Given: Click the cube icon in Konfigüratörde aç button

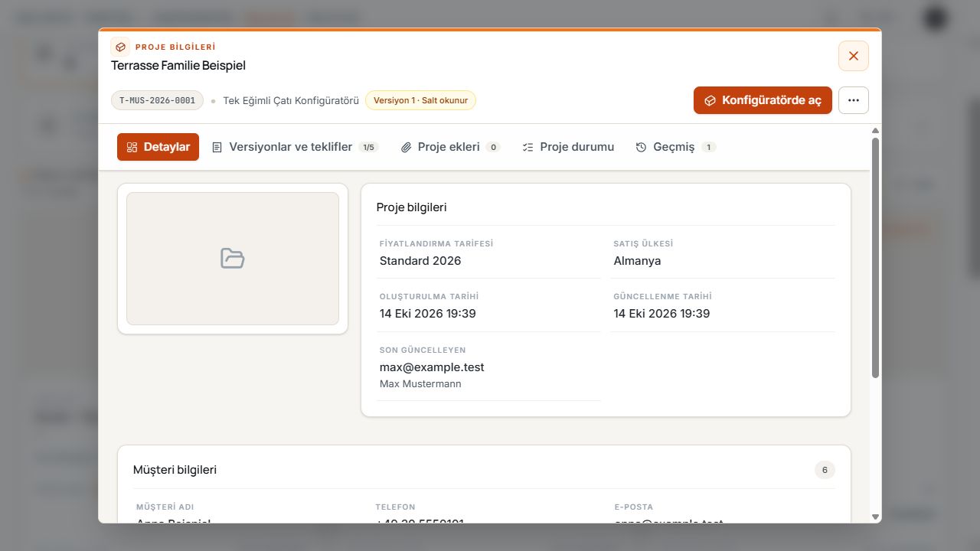Looking at the screenshot, I should pos(710,100).
